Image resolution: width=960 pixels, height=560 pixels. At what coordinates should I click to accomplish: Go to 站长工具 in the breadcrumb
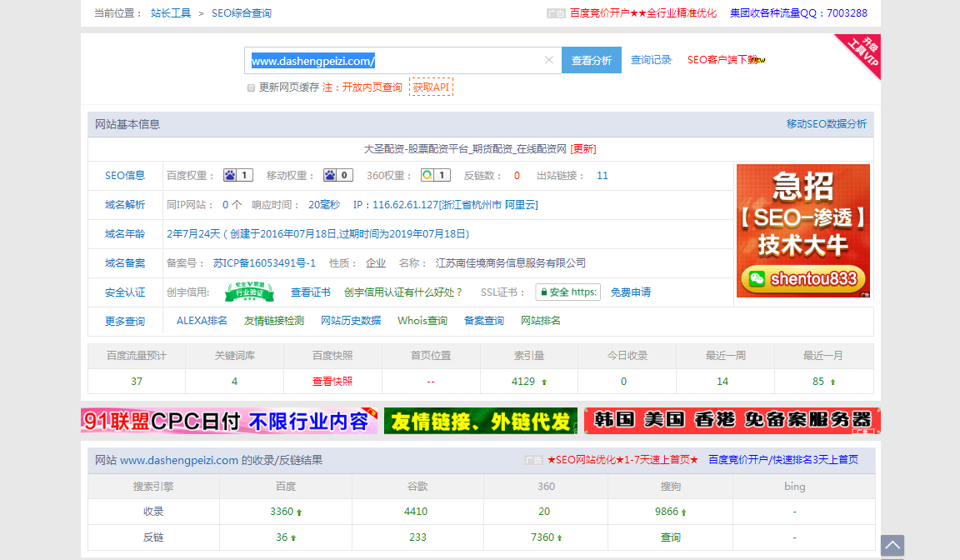tap(171, 12)
